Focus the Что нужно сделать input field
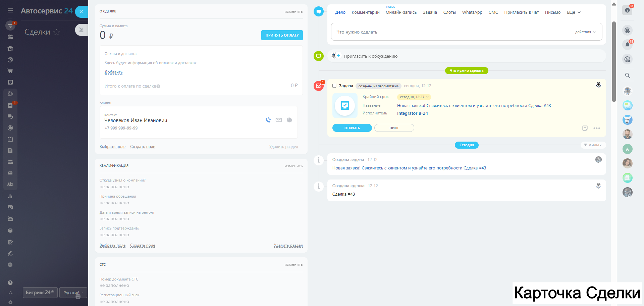The image size is (644, 306). pyautogui.click(x=467, y=32)
